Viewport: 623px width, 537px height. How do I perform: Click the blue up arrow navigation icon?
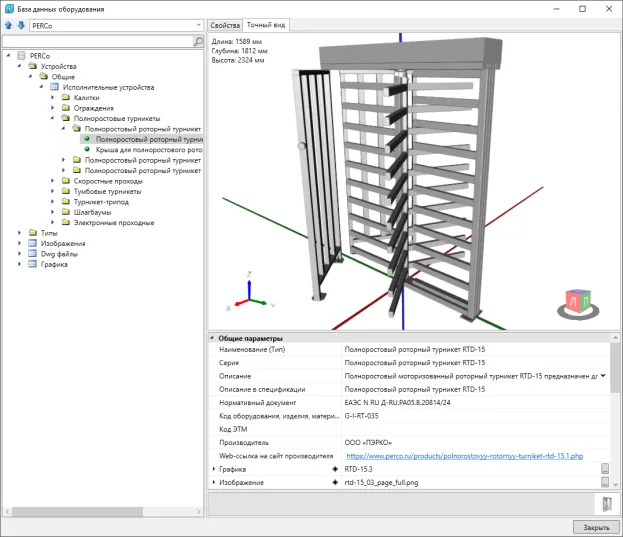tap(10, 25)
